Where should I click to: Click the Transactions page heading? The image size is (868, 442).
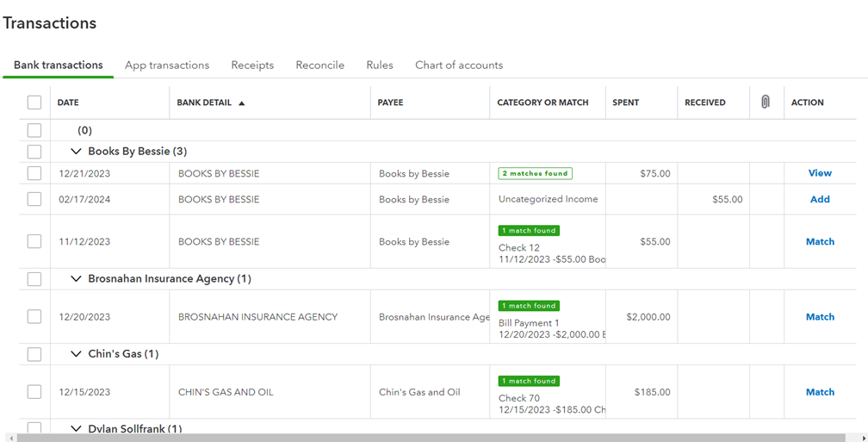pos(50,22)
